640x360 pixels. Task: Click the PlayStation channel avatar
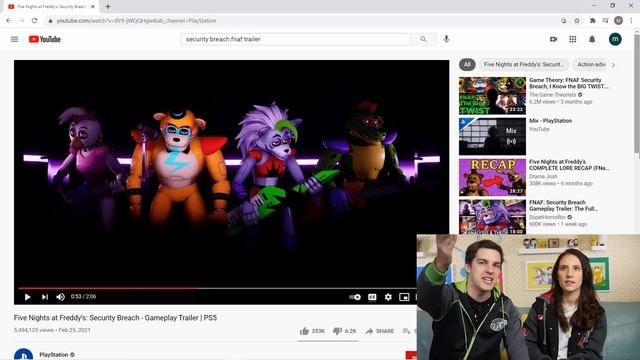[23, 354]
